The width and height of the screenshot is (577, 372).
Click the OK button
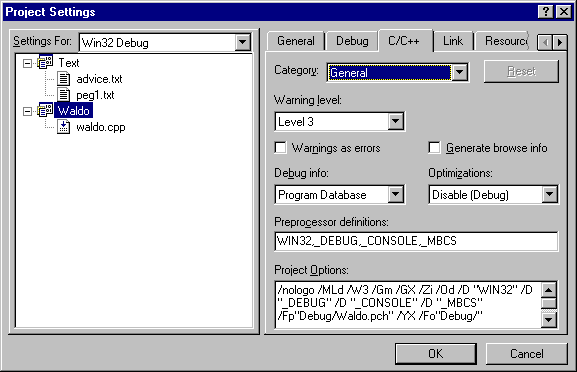(436, 354)
